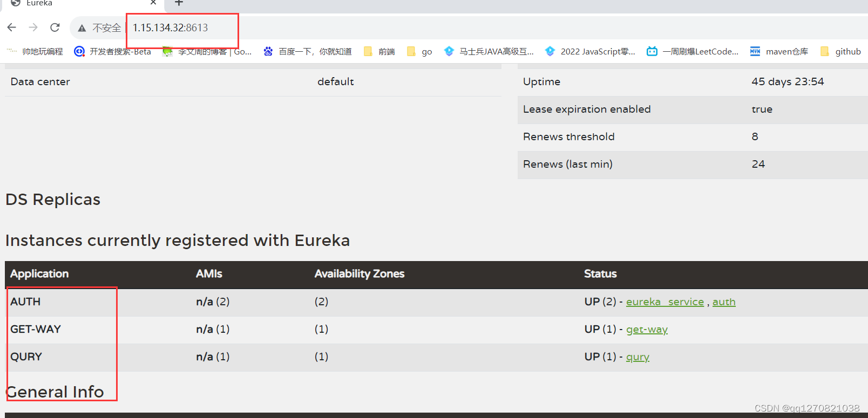Open the 百度一下 bookmark
868x418 pixels.
pos(307,52)
